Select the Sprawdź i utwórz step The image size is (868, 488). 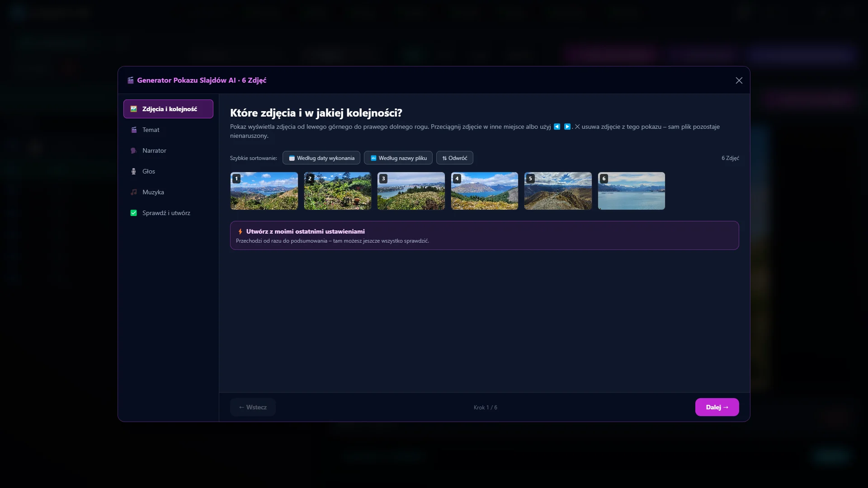click(x=168, y=213)
